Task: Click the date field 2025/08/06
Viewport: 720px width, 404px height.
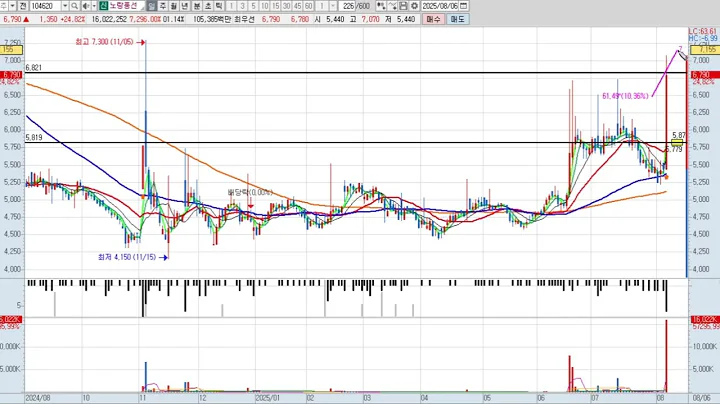Action: (x=440, y=6)
